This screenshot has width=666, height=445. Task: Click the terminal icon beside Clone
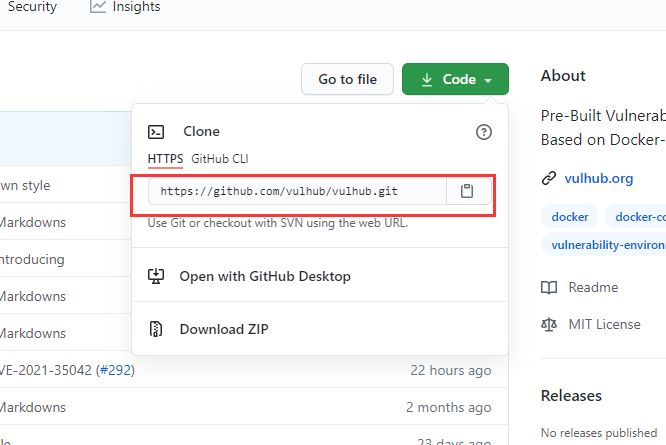coord(156,132)
